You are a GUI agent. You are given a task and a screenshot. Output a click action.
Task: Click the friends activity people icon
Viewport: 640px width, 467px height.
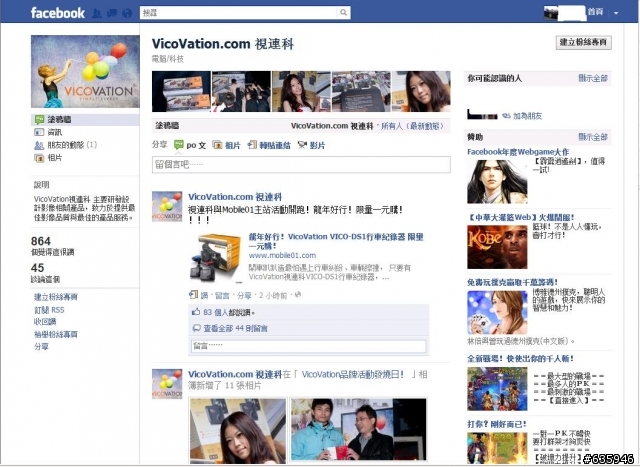(x=39, y=145)
